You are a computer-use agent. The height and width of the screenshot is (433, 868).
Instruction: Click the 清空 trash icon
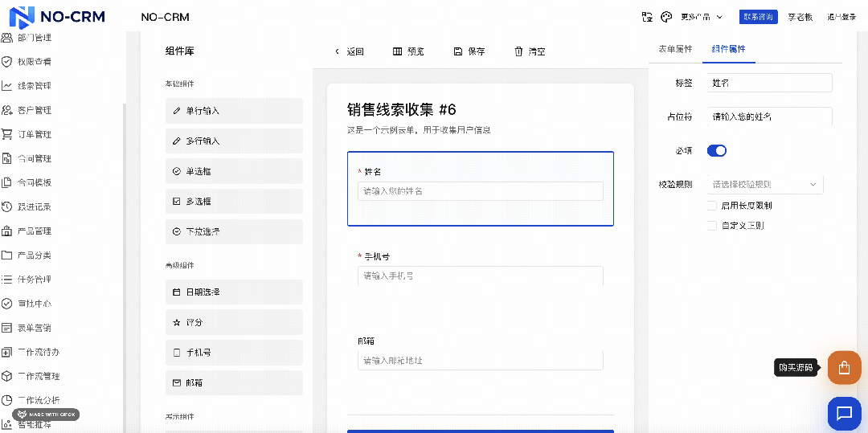pyautogui.click(x=518, y=51)
